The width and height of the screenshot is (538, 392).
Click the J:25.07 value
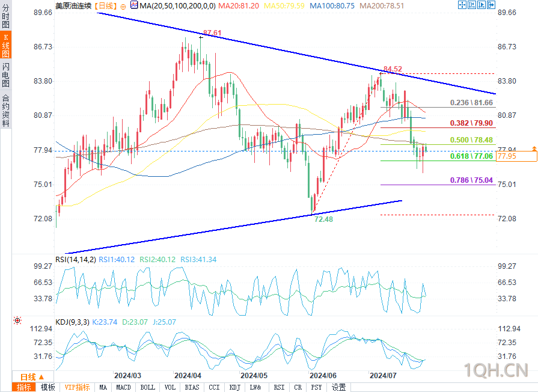[x=164, y=322]
